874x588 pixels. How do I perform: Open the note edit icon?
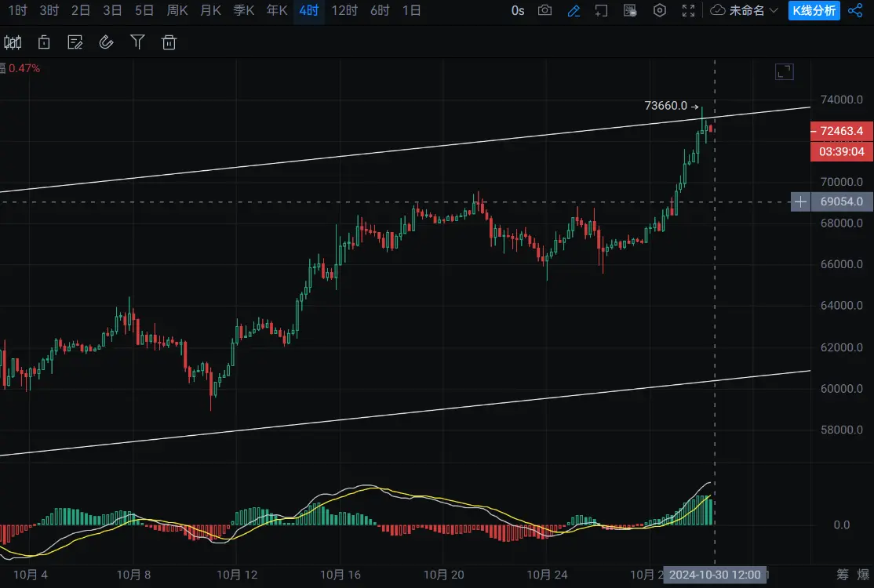pos(75,42)
